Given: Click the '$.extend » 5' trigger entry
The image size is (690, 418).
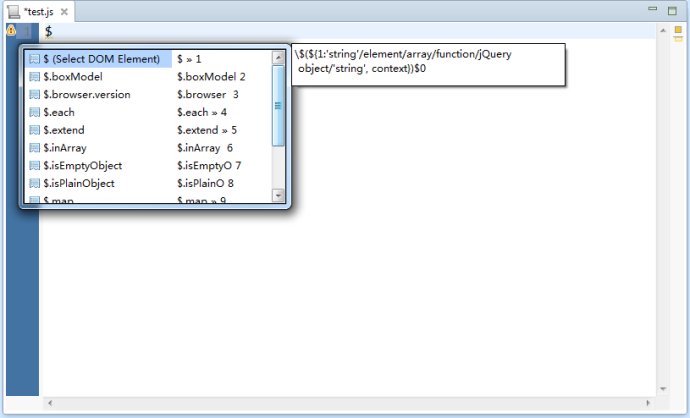Looking at the screenshot, I should coord(207,130).
